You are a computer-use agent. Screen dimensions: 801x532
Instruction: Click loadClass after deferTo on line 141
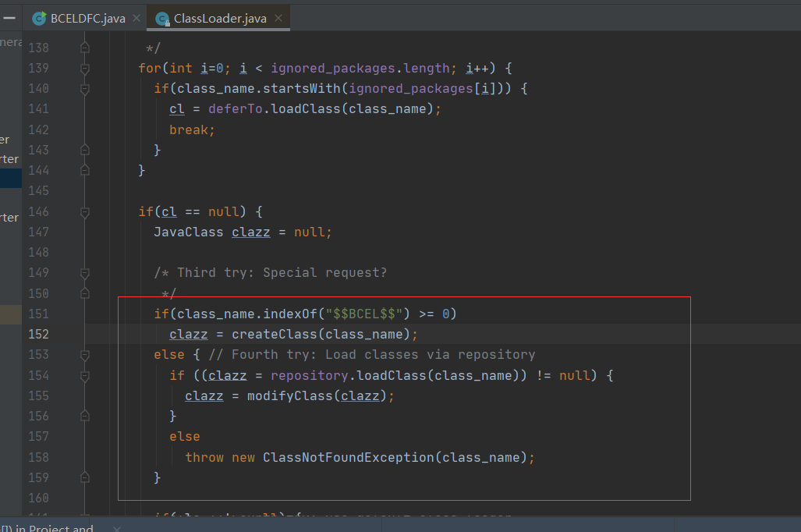point(306,109)
